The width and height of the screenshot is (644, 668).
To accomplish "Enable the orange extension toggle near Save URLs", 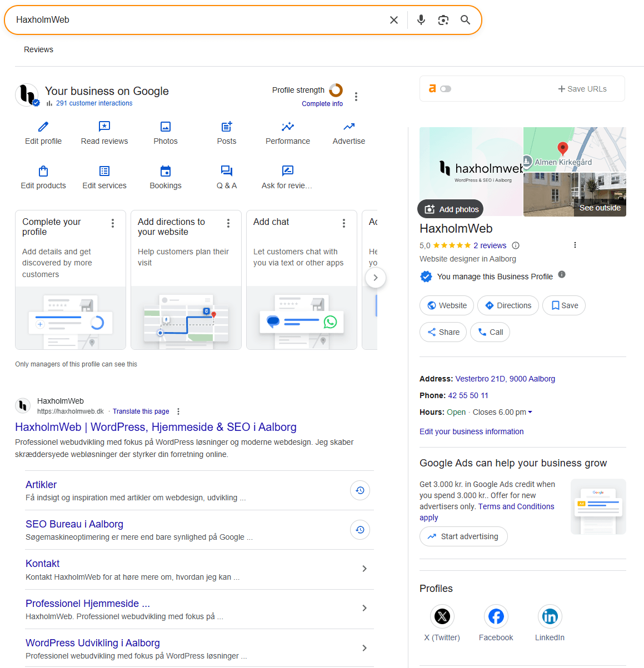I will pos(446,88).
